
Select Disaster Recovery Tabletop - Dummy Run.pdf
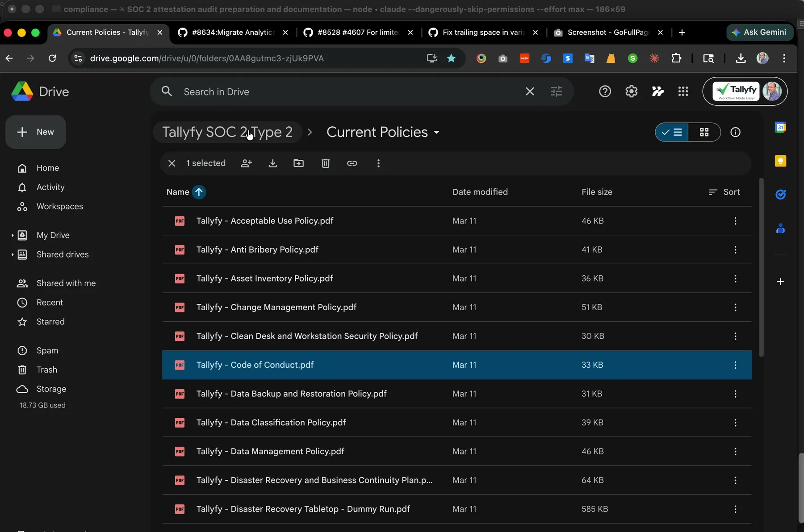click(456, 509)
